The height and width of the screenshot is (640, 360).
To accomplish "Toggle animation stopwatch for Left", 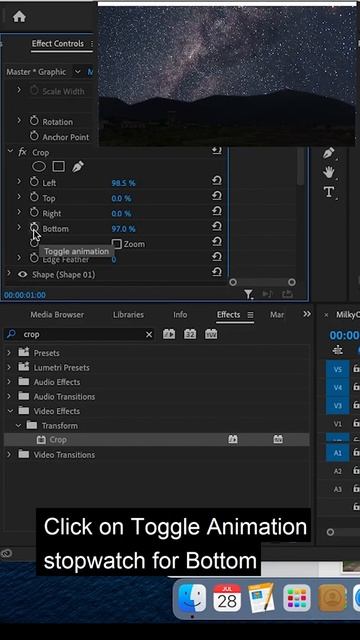I will 34,182.
